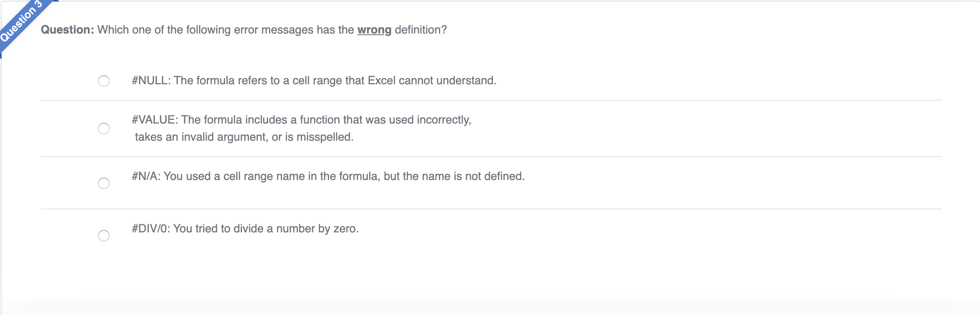Choose the #VALUE option radio button
Screen dimensions: 980x315
pos(104,128)
